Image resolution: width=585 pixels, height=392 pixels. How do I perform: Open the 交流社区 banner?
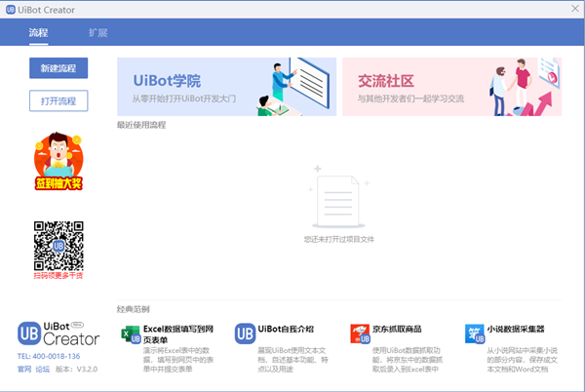coord(451,87)
